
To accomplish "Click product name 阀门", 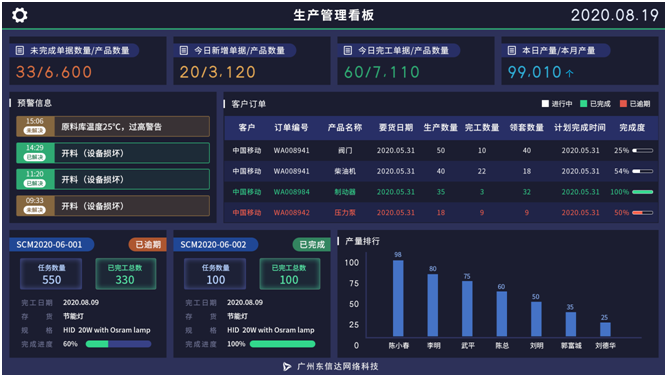I will (345, 151).
